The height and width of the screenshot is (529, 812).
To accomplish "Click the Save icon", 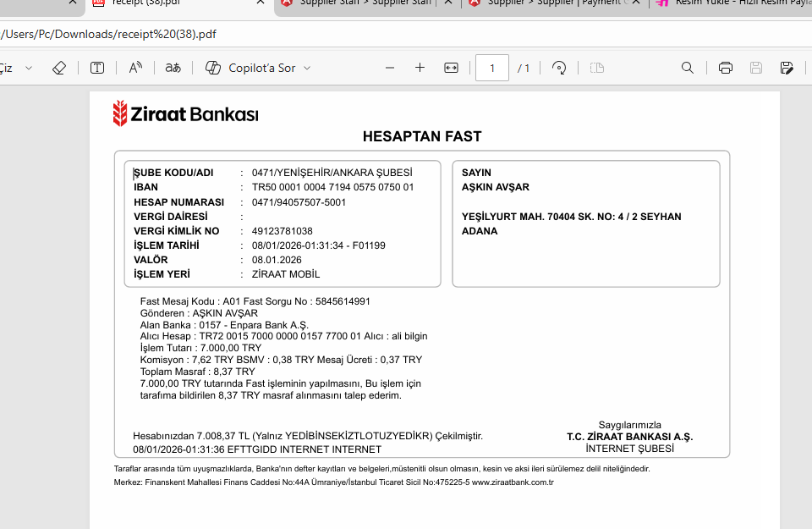I will [756, 68].
